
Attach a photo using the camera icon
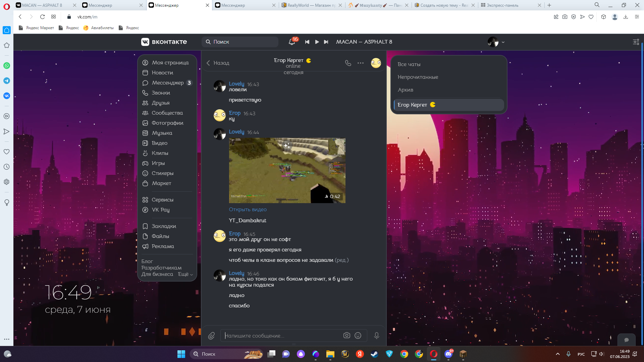[x=347, y=336]
